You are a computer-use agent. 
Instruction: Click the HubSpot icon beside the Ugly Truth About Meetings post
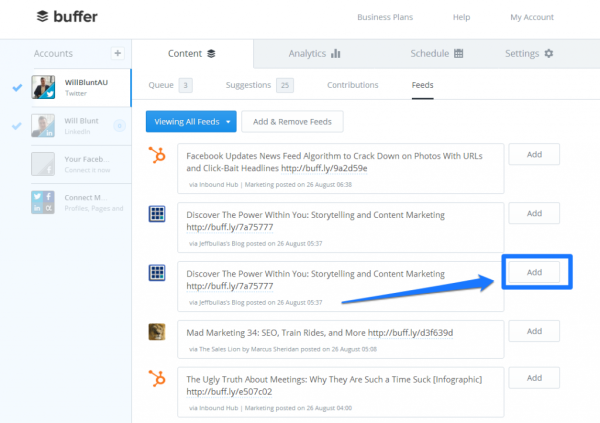(157, 379)
